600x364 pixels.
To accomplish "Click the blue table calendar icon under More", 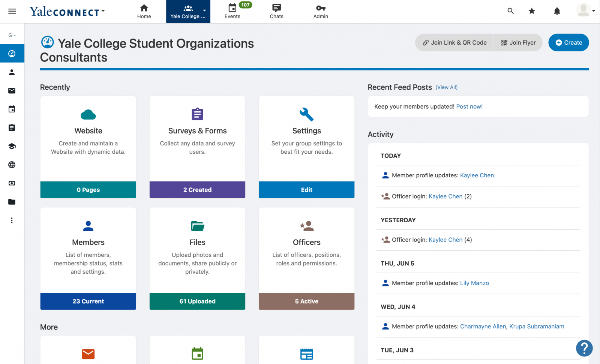I will (x=307, y=354).
